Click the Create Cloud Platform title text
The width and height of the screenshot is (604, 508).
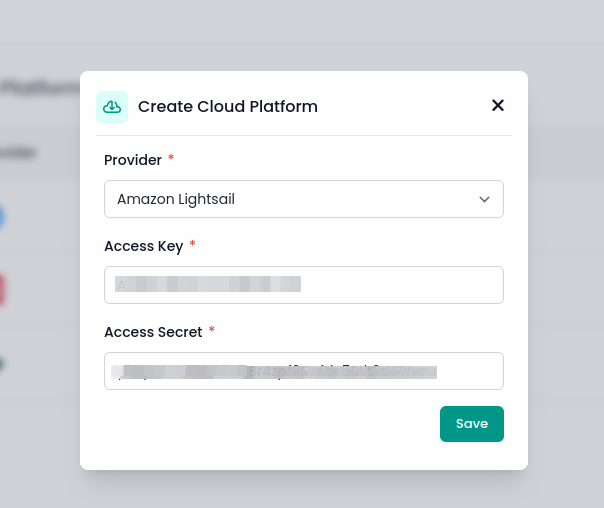tap(227, 107)
